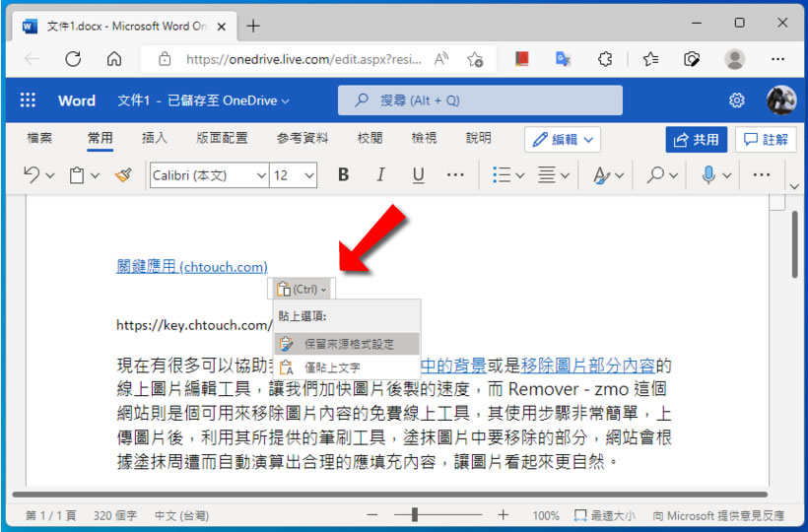The height and width of the screenshot is (532, 808).
Task: Refresh the browser page
Action: [73, 59]
